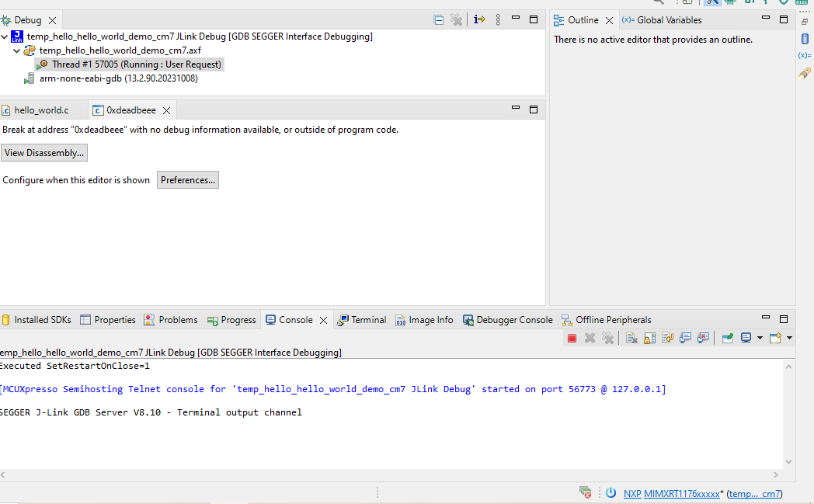The height and width of the screenshot is (504, 814).
Task: Click Open Console icon
Action: [776, 338]
